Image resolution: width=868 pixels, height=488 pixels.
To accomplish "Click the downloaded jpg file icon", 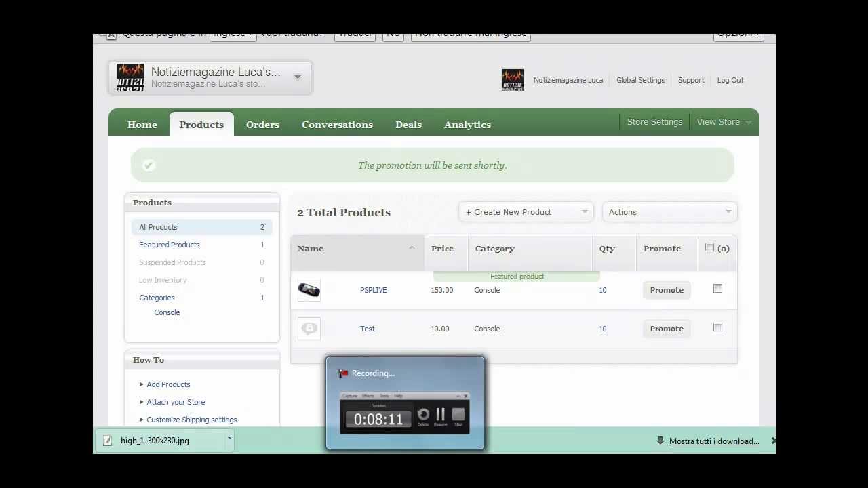I will [107, 441].
